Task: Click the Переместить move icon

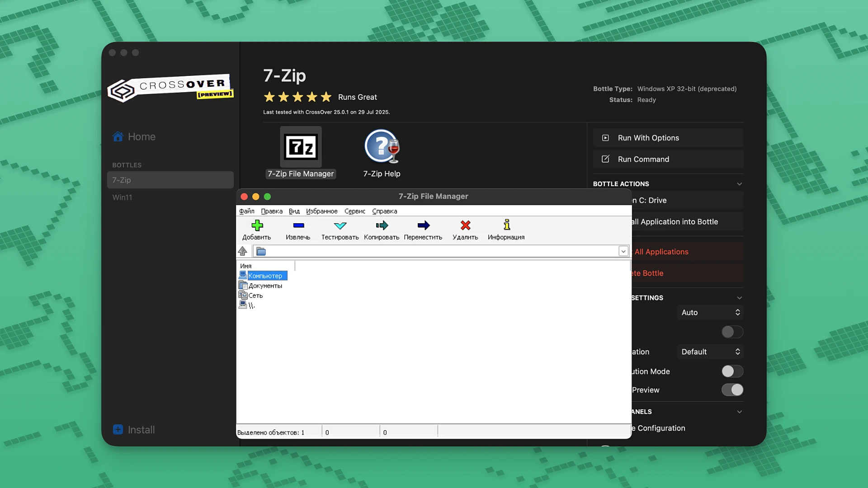Action: tap(423, 230)
